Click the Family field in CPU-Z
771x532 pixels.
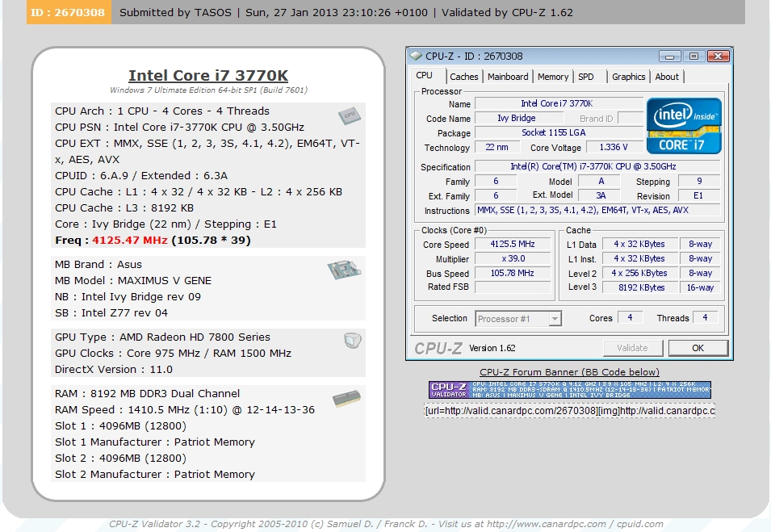pyautogui.click(x=497, y=182)
